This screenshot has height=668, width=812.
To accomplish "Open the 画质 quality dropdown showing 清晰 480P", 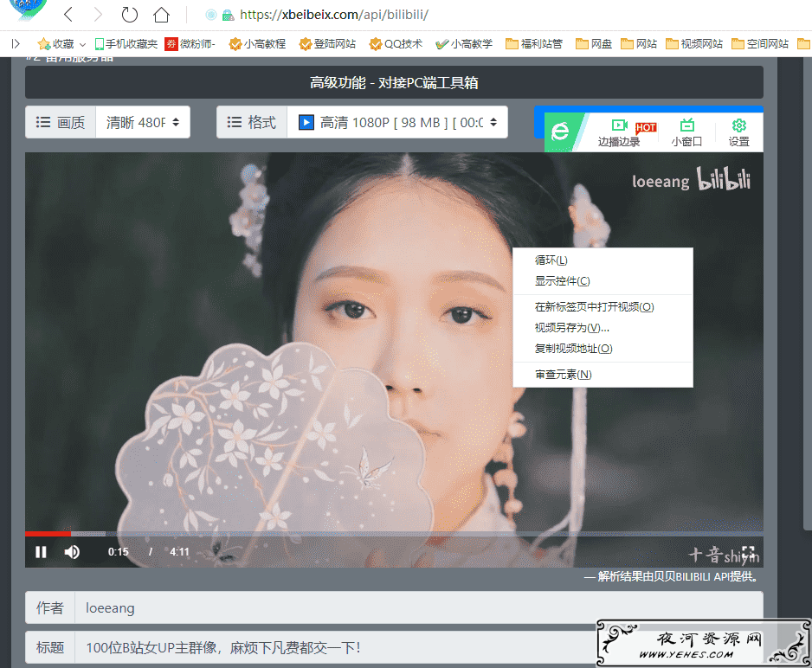I will point(143,122).
